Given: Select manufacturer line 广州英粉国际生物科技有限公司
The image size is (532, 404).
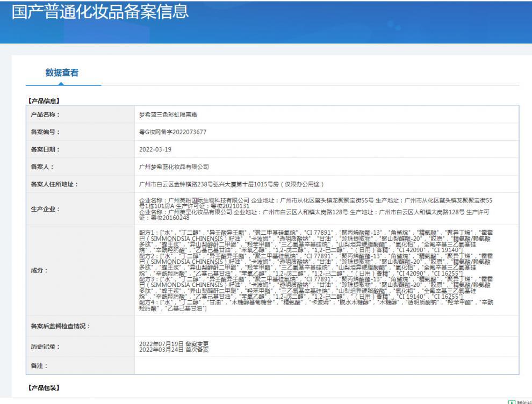Looking at the screenshot, I should [x=315, y=203].
